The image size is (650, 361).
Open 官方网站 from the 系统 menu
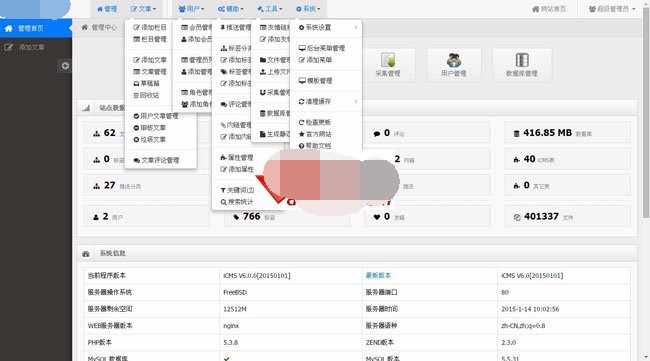coord(315,134)
